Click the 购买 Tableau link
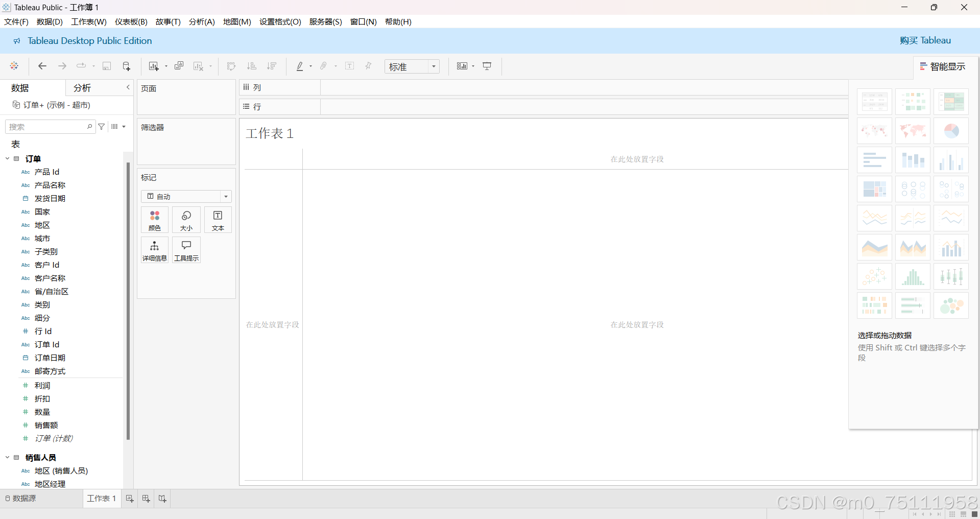 coord(925,40)
